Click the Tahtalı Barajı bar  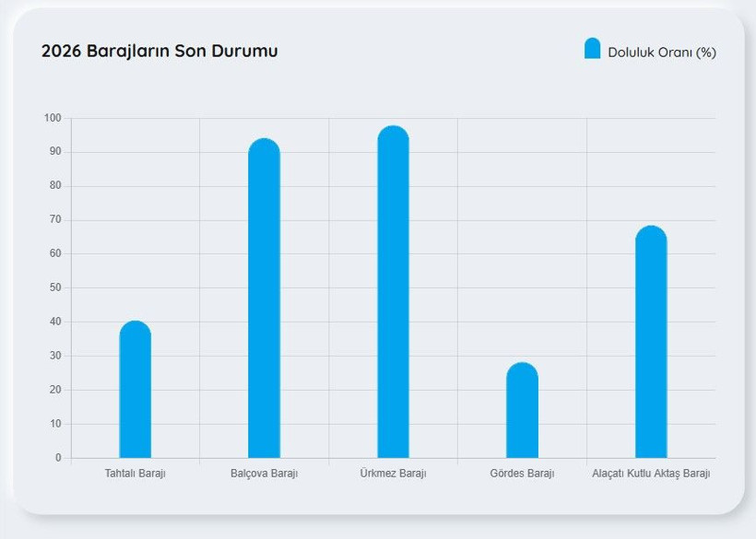(x=135, y=392)
